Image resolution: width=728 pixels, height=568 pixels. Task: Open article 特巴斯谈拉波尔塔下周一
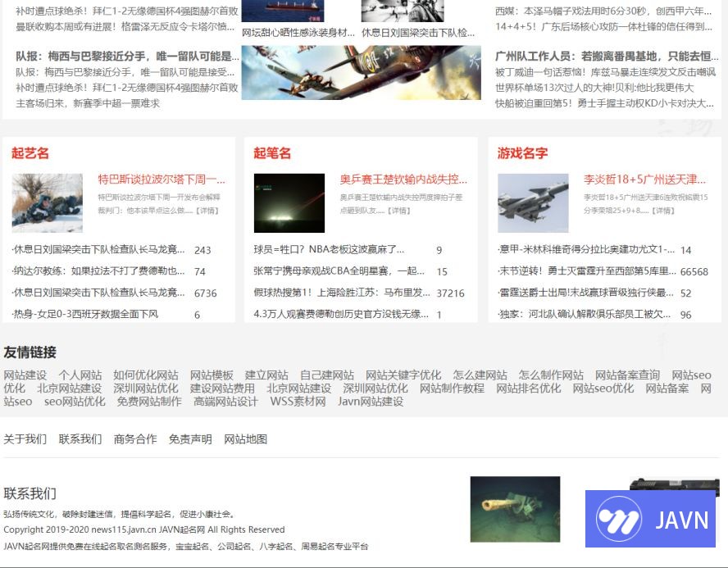click(x=162, y=179)
